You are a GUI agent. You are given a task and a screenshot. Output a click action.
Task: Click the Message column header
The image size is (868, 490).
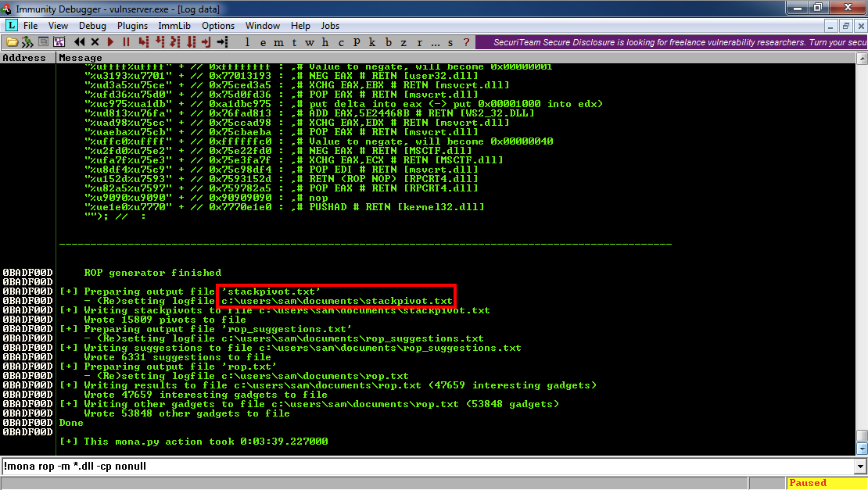click(456, 58)
